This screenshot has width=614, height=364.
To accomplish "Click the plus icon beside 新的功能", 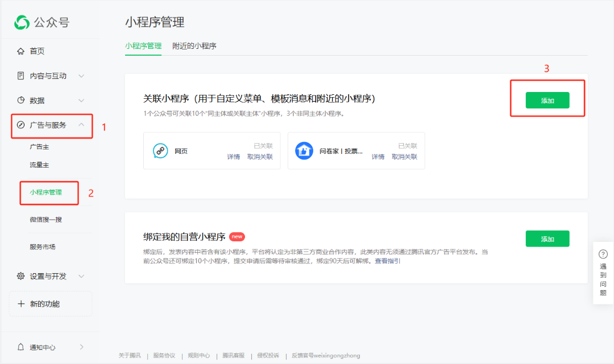I will click(21, 304).
